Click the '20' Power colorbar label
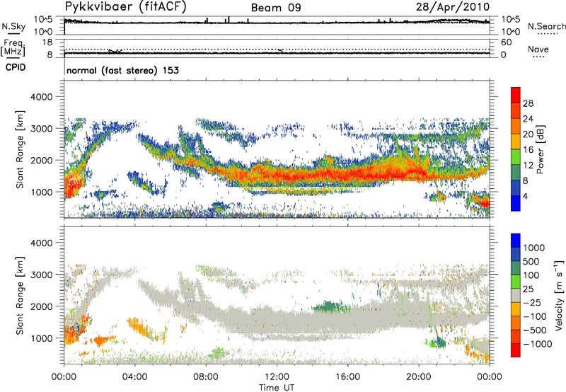This screenshot has height=392, width=566. click(528, 134)
